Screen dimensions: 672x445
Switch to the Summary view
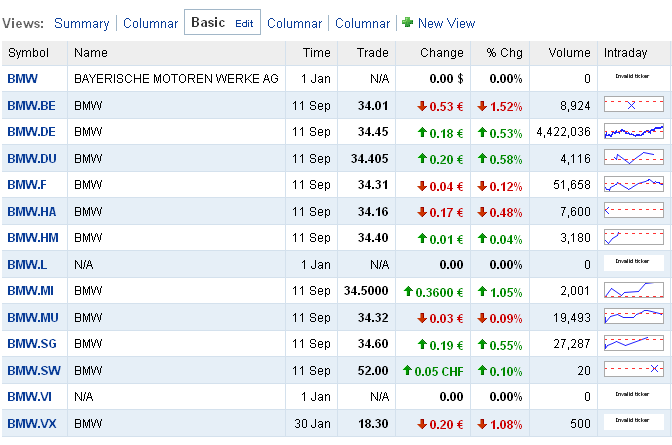81,23
